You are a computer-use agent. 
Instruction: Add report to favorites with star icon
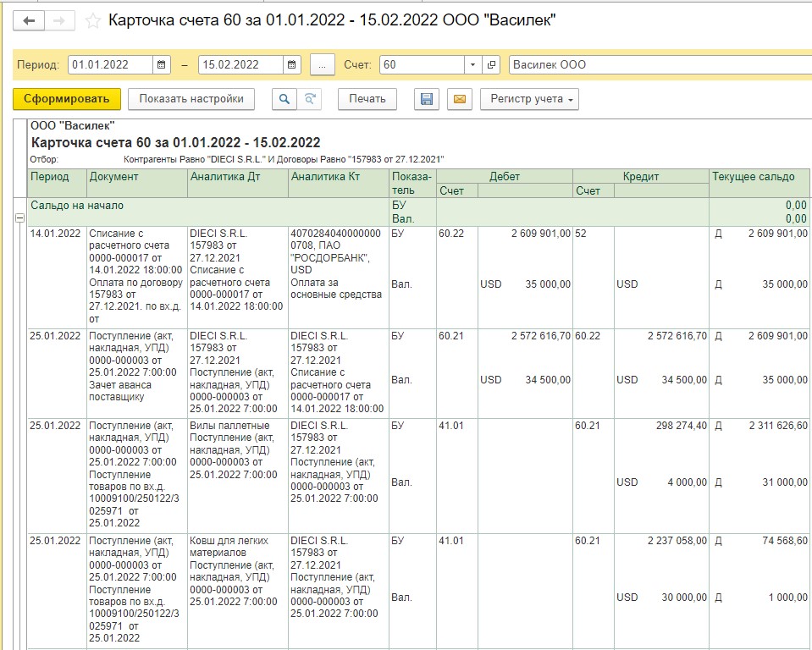coord(93,20)
